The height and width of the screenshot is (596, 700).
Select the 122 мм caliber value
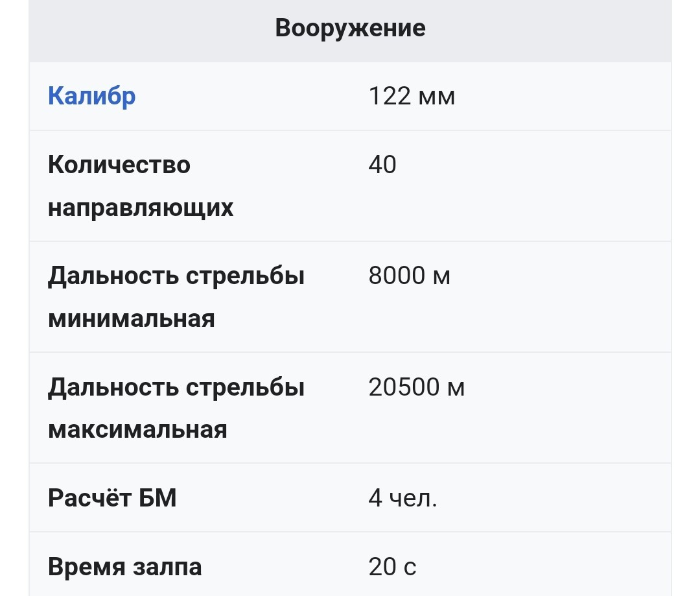[412, 96]
